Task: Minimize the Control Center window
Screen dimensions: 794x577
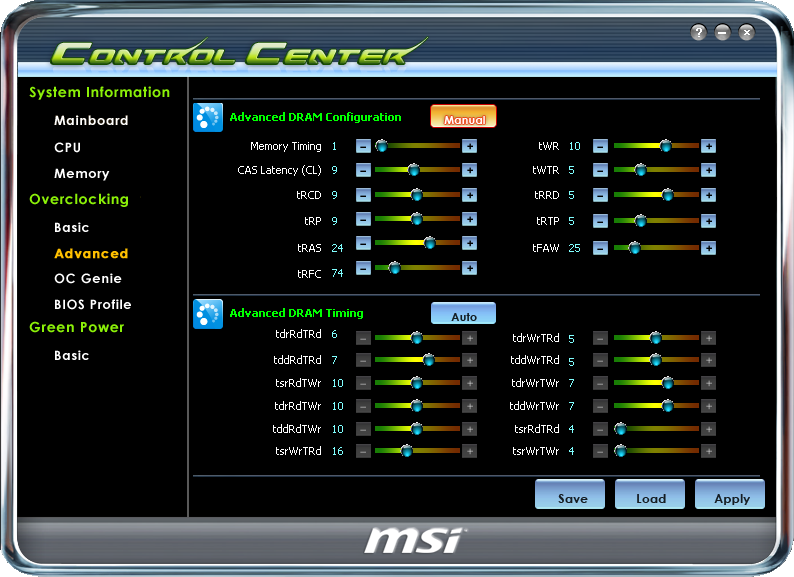Action: [x=722, y=32]
